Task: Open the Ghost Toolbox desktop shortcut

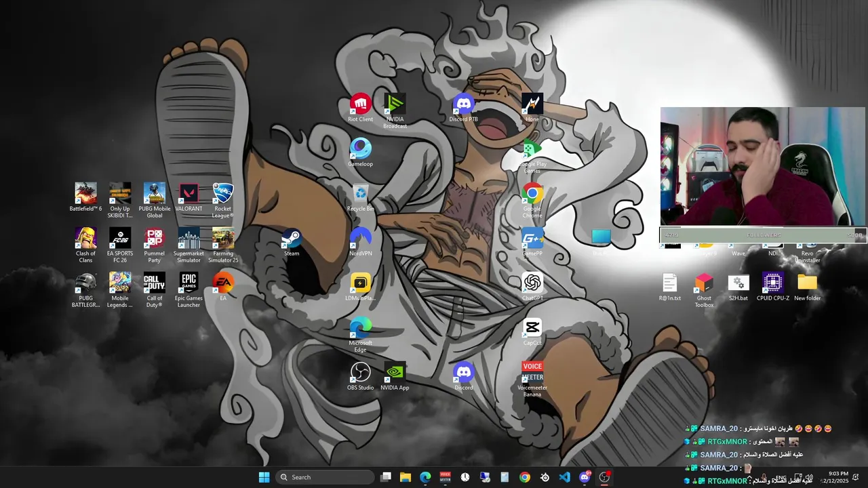Action: click(704, 290)
